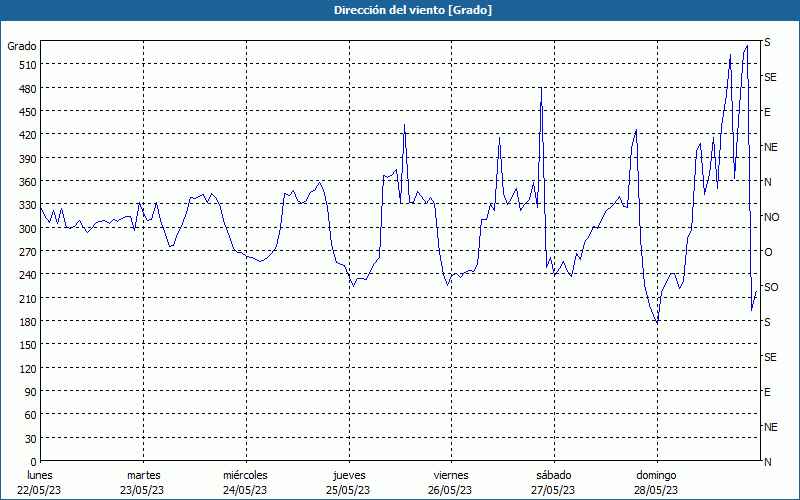The height and width of the screenshot is (500, 800).
Task: Click the 90 value on left axis
Action: (x=31, y=392)
